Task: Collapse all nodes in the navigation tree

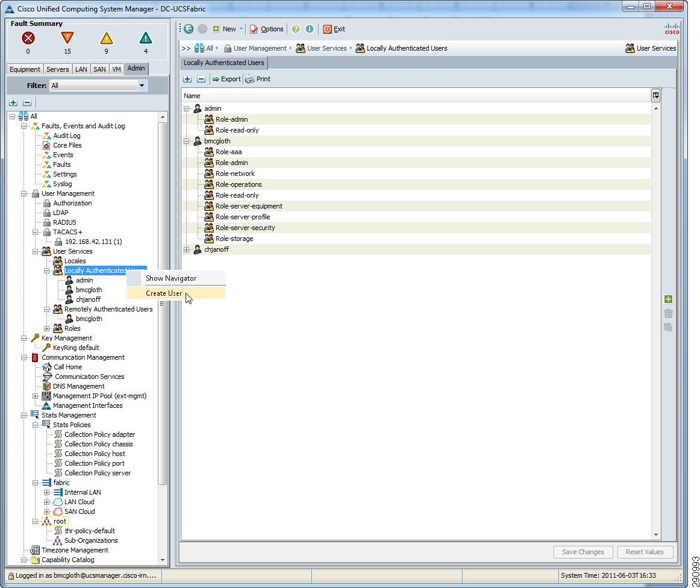Action: tap(27, 102)
